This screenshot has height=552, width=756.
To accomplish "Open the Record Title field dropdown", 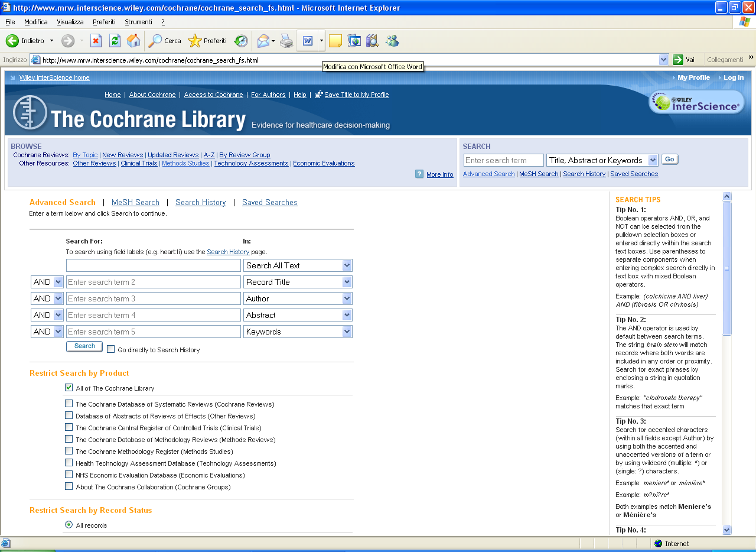I will click(x=298, y=282).
